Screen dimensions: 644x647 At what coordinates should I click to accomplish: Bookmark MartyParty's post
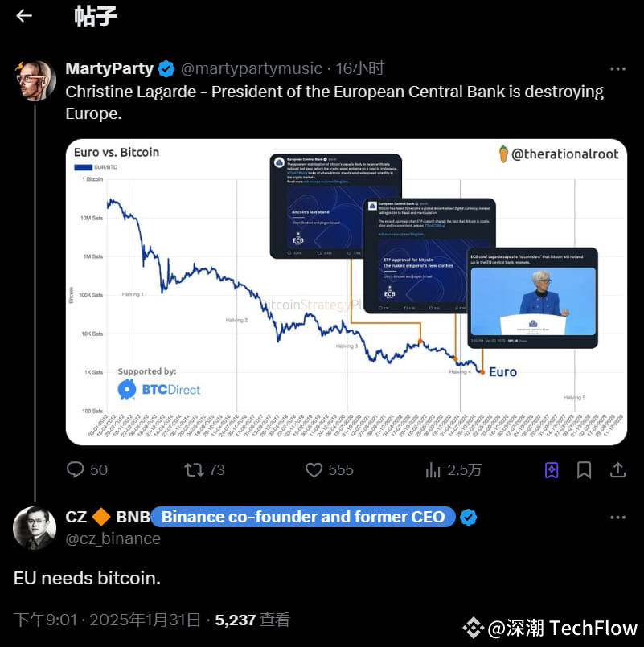point(585,469)
